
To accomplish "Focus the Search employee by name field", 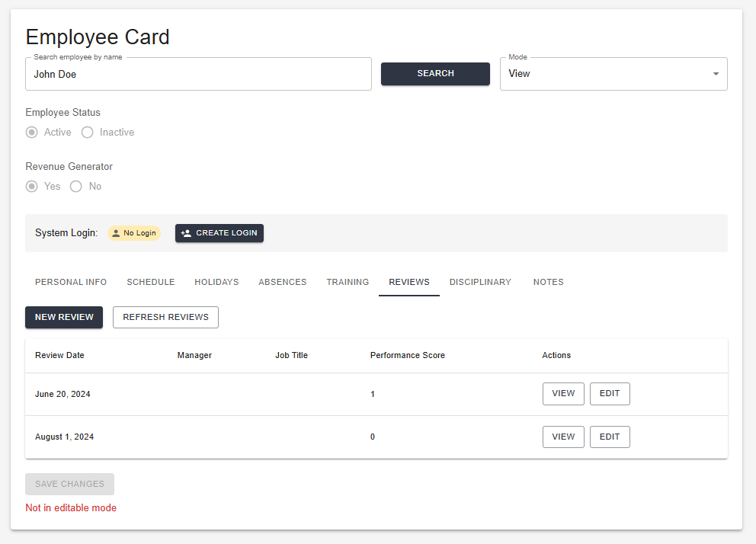I will coord(199,74).
